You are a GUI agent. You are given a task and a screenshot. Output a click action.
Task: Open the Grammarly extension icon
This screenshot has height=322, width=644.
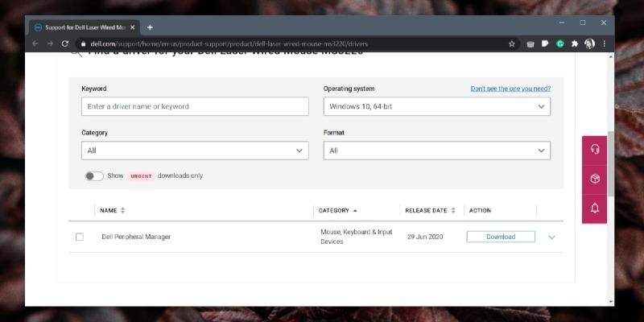(x=560, y=44)
